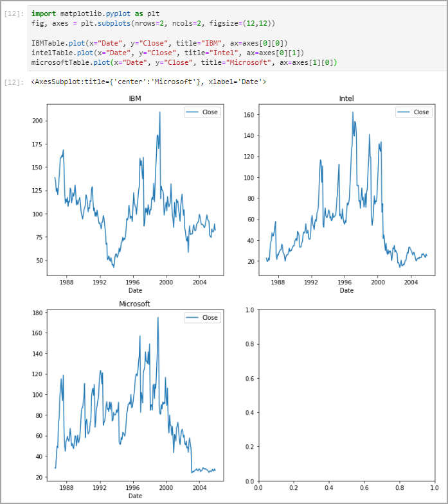Click the Date axis label under the Intel chart
This screenshot has width=448, height=504.
(x=346, y=290)
